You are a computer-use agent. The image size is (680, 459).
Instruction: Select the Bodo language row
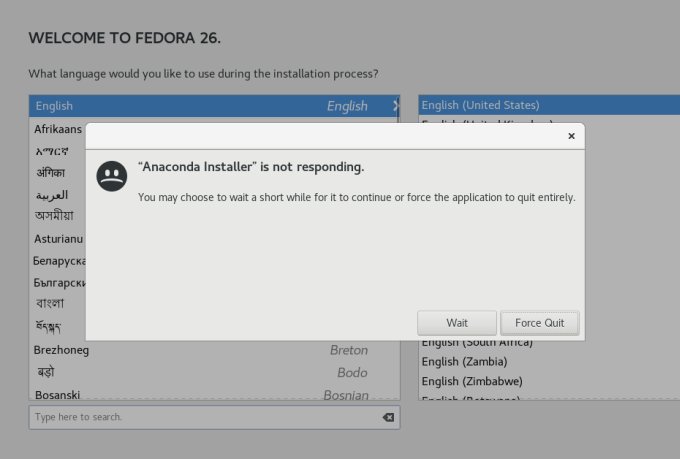200,373
